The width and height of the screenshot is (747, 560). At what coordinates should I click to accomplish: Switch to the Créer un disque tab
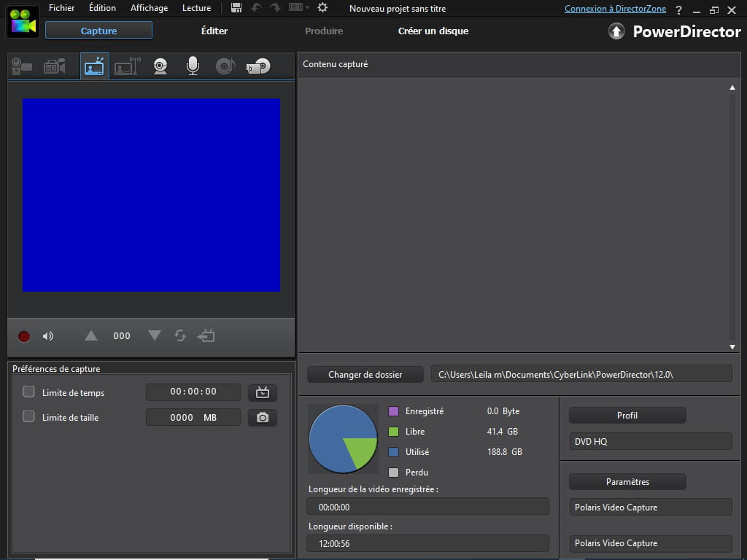[433, 31]
